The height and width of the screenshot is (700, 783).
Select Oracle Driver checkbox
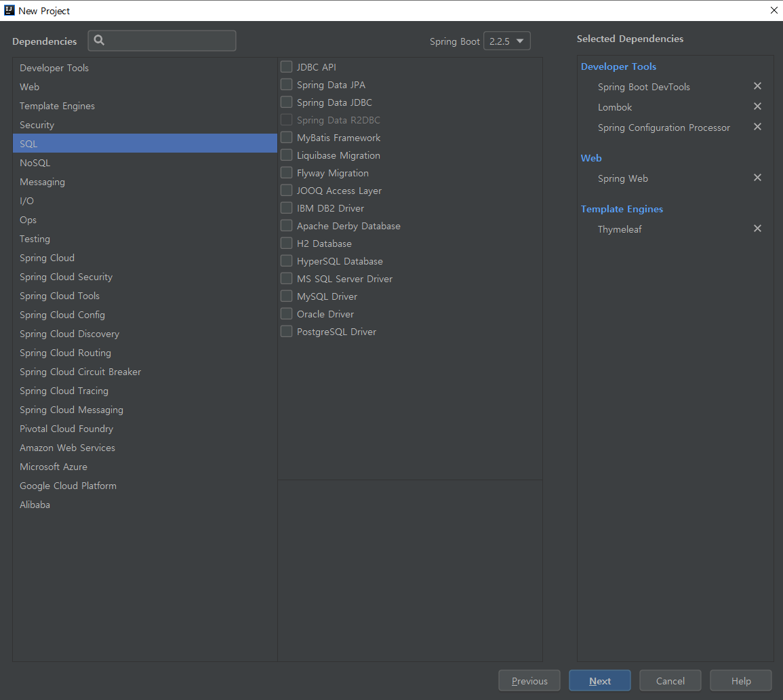[286, 314]
